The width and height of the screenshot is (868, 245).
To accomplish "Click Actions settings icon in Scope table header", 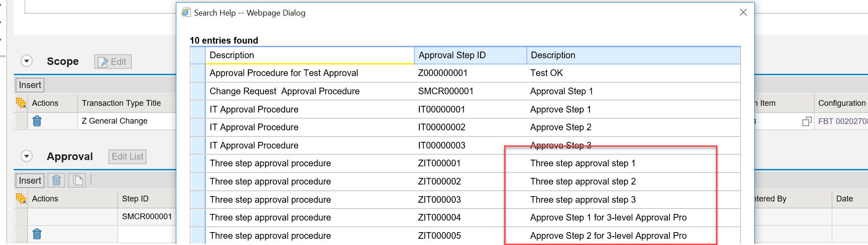I will [x=21, y=103].
